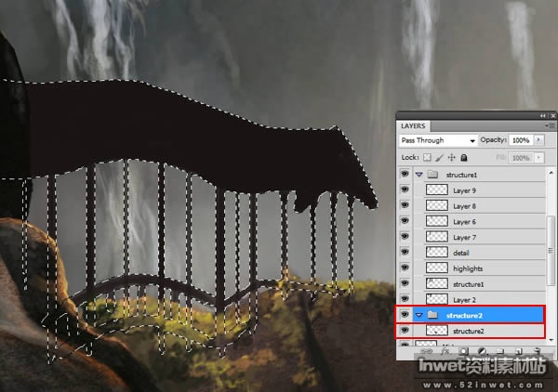Collapse the structure2 group triangle
Screen dimensions: 558x392
coord(418,315)
